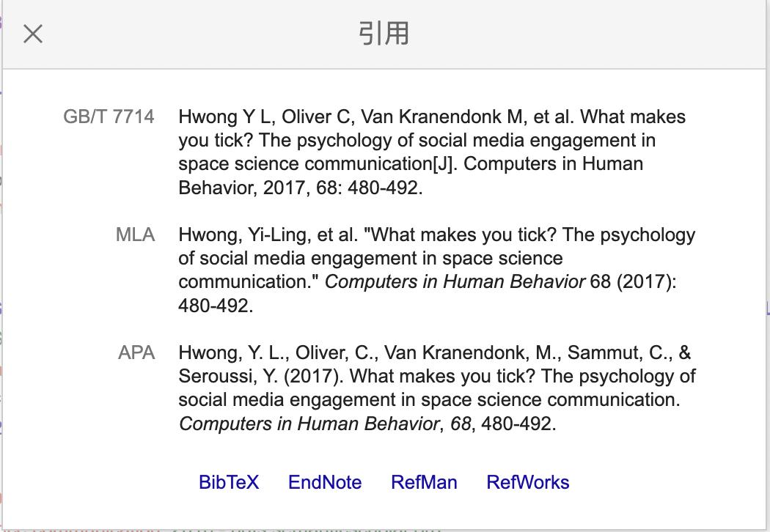Click Seroussi, Y. (2017) in APA citation
This screenshot has width=770, height=532.
[x=261, y=376]
